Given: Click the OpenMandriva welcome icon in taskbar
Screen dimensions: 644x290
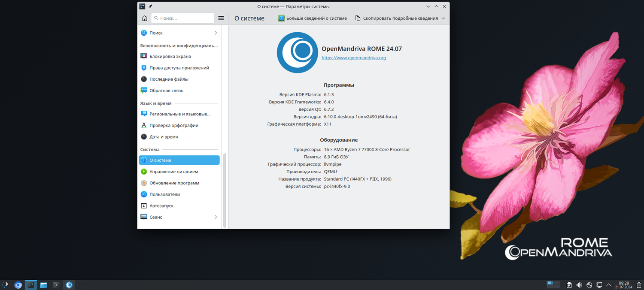Looking at the screenshot, I should pos(69,285).
